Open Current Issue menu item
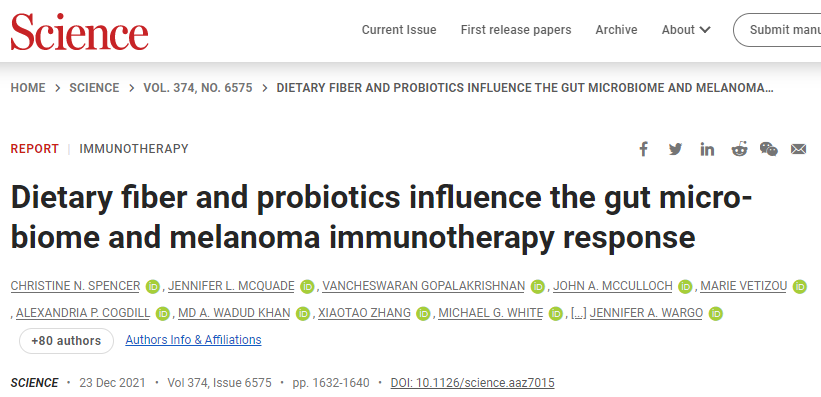This screenshot has width=821, height=397. click(x=399, y=30)
